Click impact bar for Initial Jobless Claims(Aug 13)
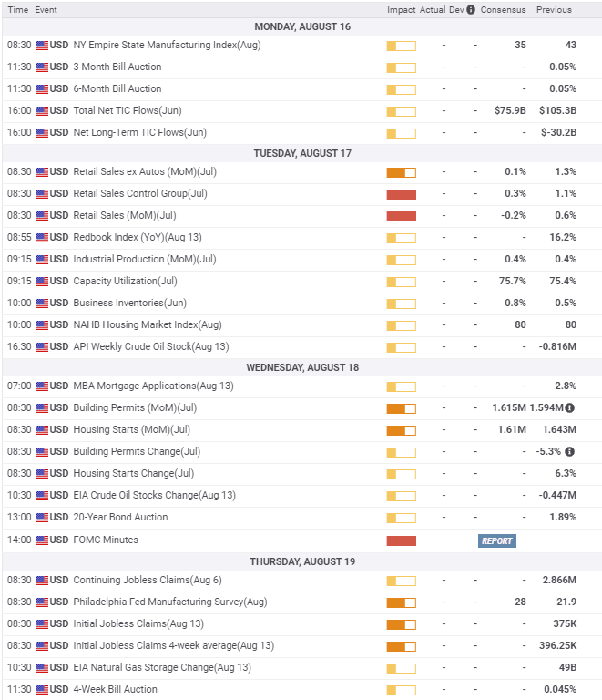Image resolution: width=602 pixels, height=700 pixels. [402, 624]
